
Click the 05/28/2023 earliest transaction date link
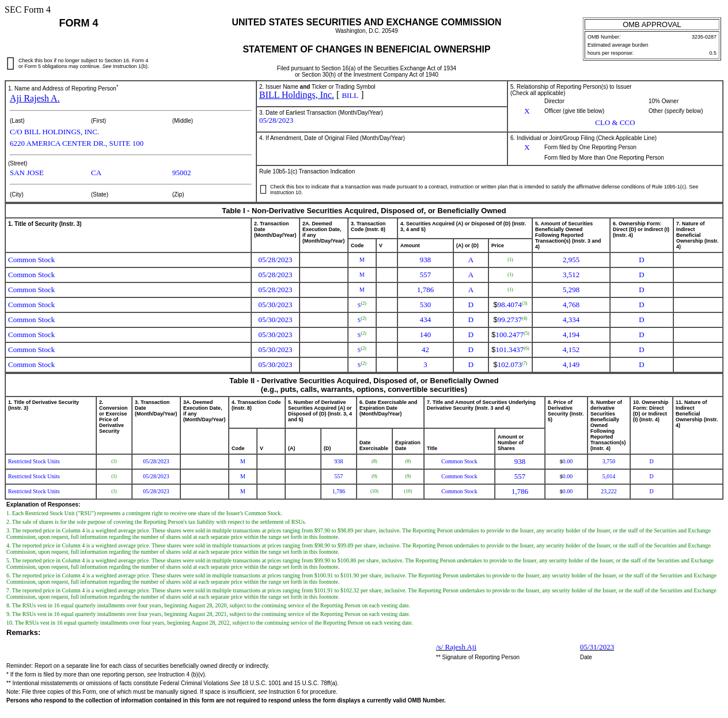pyautogui.click(x=276, y=120)
